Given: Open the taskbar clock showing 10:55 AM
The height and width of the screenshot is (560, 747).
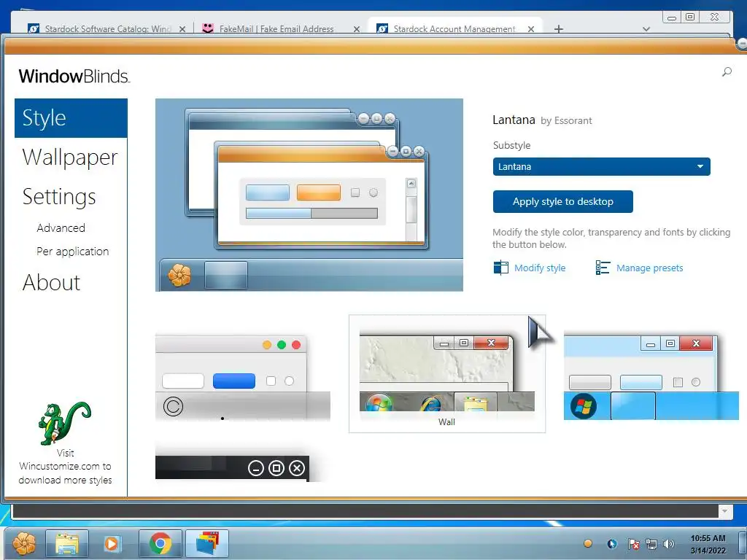Looking at the screenshot, I should click(x=708, y=544).
